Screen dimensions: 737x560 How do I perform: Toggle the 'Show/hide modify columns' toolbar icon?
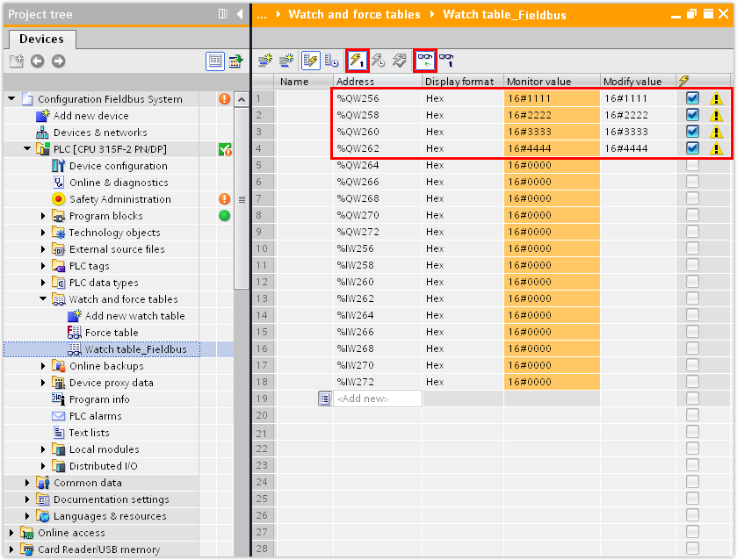pyautogui.click(x=310, y=61)
